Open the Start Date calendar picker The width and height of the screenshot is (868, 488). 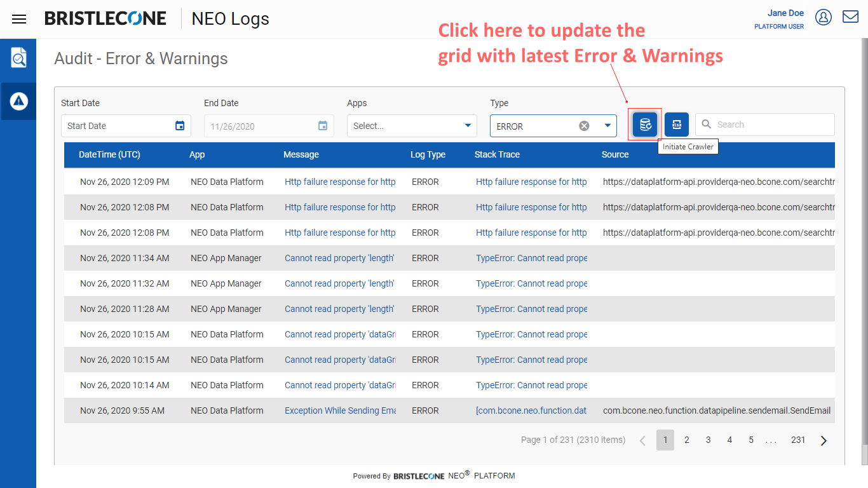click(x=180, y=126)
